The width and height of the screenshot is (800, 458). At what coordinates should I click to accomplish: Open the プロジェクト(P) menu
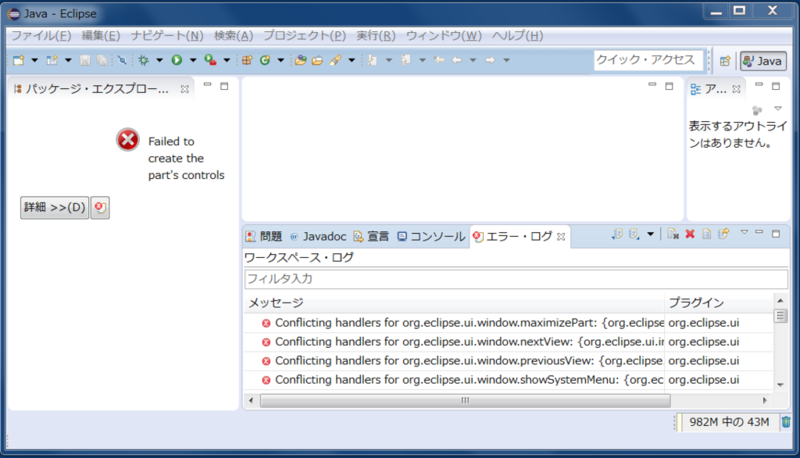coord(304,36)
